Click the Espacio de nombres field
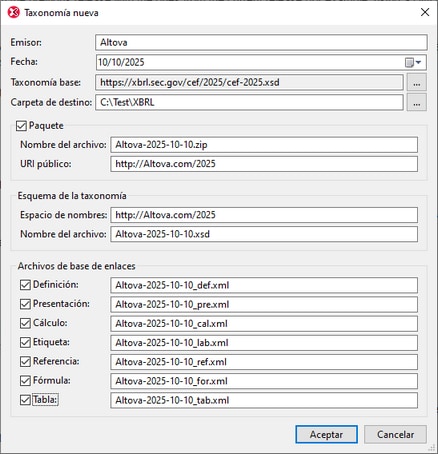 (264, 215)
